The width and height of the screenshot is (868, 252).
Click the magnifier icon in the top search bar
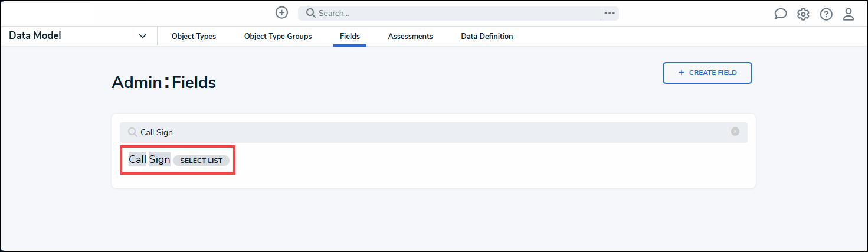[x=310, y=13]
